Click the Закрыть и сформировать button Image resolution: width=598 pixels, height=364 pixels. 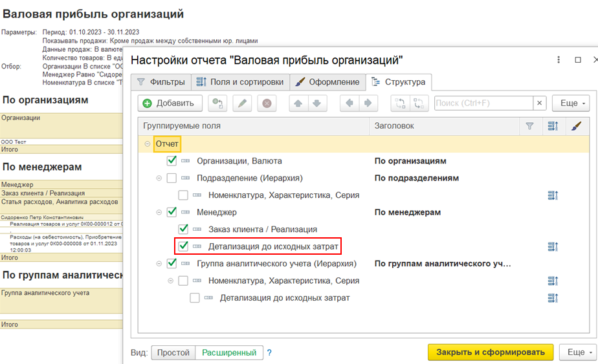491,352
